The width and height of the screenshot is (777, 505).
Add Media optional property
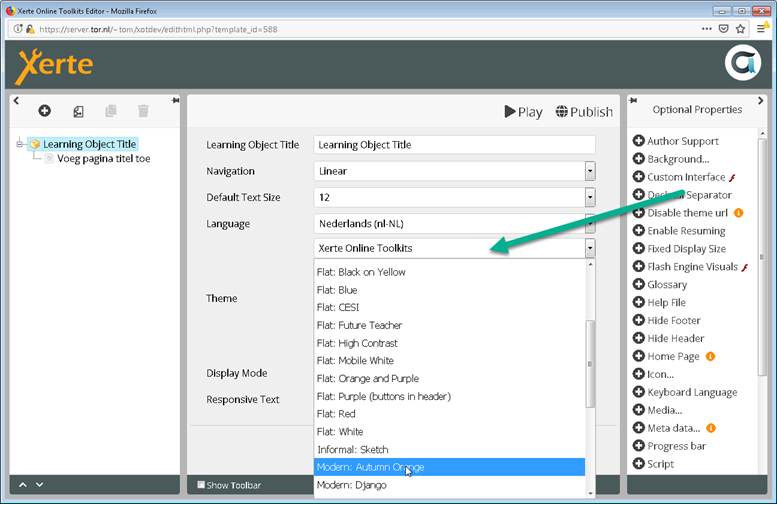(658, 410)
